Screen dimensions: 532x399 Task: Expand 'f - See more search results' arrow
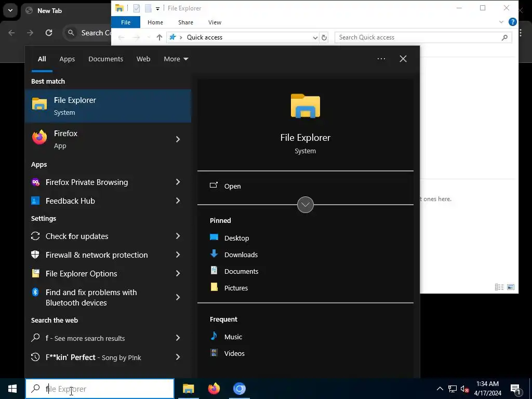(178, 338)
